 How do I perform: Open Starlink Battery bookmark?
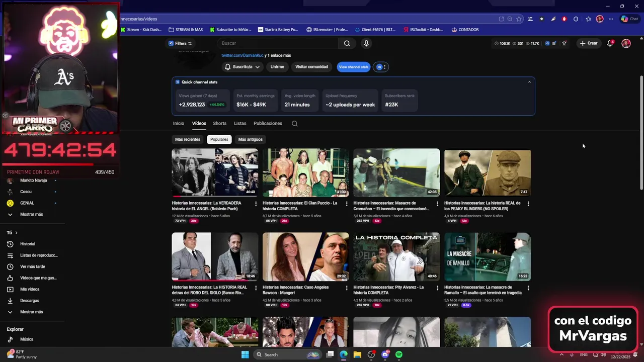pyautogui.click(x=278, y=30)
